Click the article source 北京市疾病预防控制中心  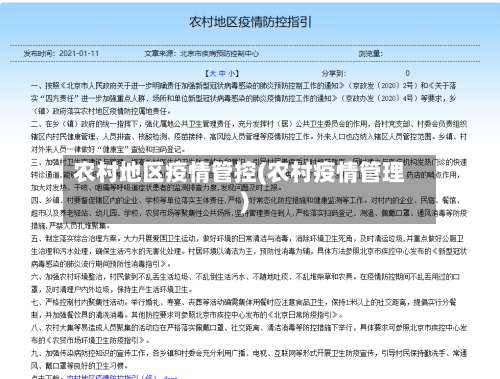coord(219,53)
